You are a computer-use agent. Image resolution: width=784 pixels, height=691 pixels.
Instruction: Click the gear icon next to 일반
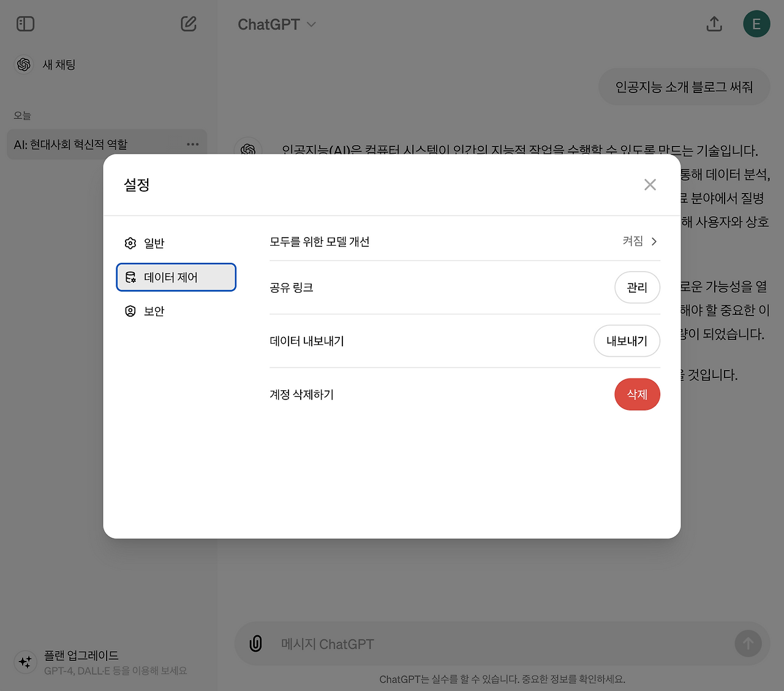(130, 243)
